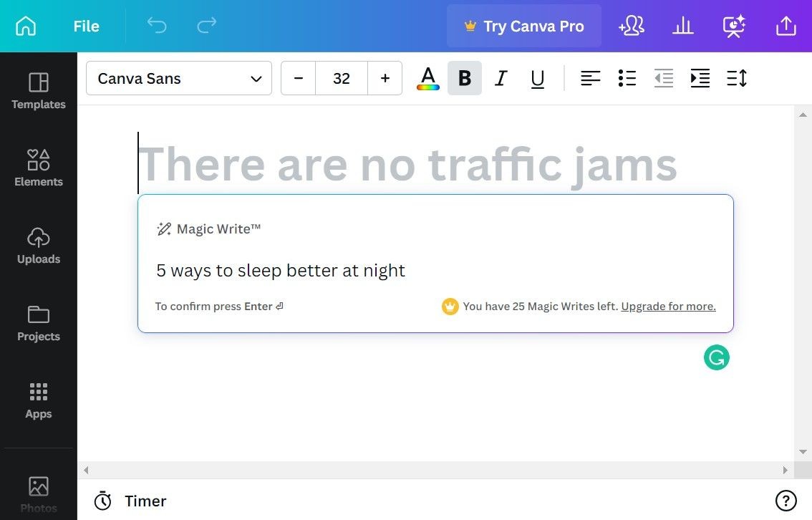This screenshot has width=812, height=520.
Task: Click the increase indent icon
Action: tap(700, 78)
